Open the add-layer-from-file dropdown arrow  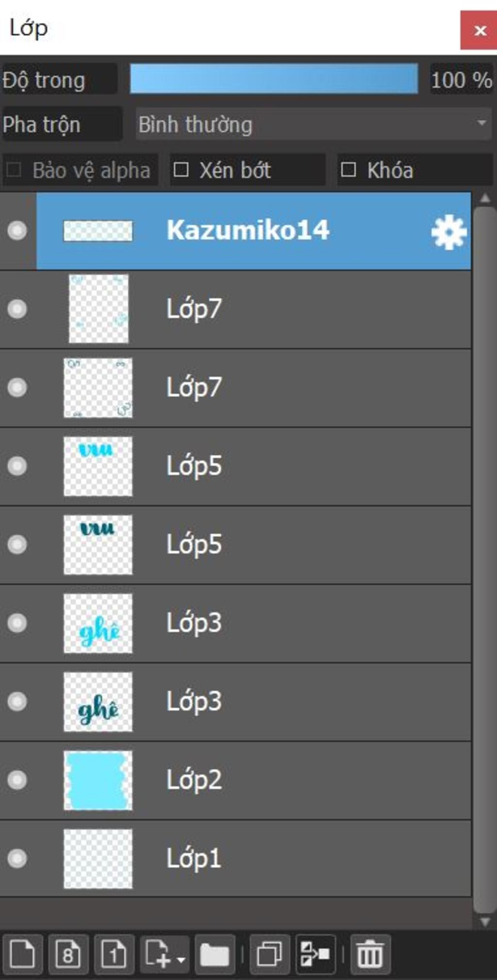(x=181, y=960)
